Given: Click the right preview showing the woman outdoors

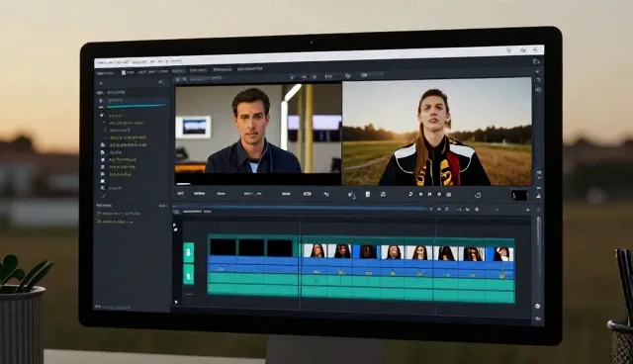Looking at the screenshot, I should [437, 132].
